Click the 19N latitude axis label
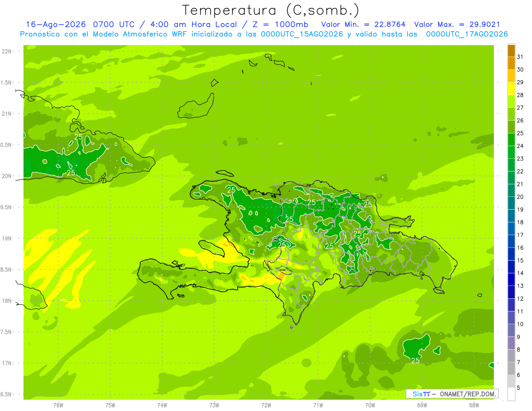 [7, 239]
